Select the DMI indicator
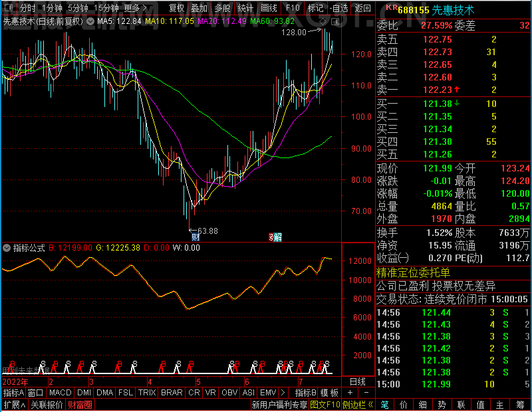The height and width of the screenshot is (412, 532). point(84,393)
